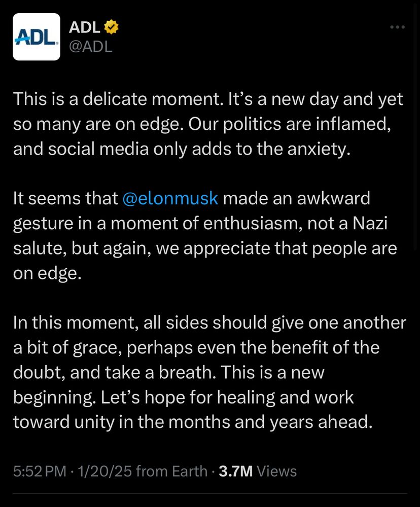The width and height of the screenshot is (420, 507).
Task: Click the horizontal divider line below the timestamp
Action: (209, 493)
